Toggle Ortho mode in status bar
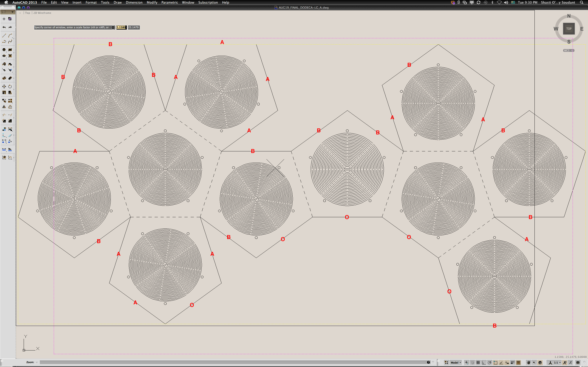Screen dimensions: 588x367 pos(483,362)
